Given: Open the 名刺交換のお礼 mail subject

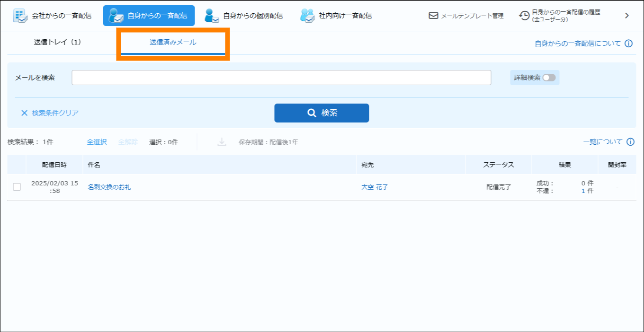Looking at the screenshot, I should point(109,187).
